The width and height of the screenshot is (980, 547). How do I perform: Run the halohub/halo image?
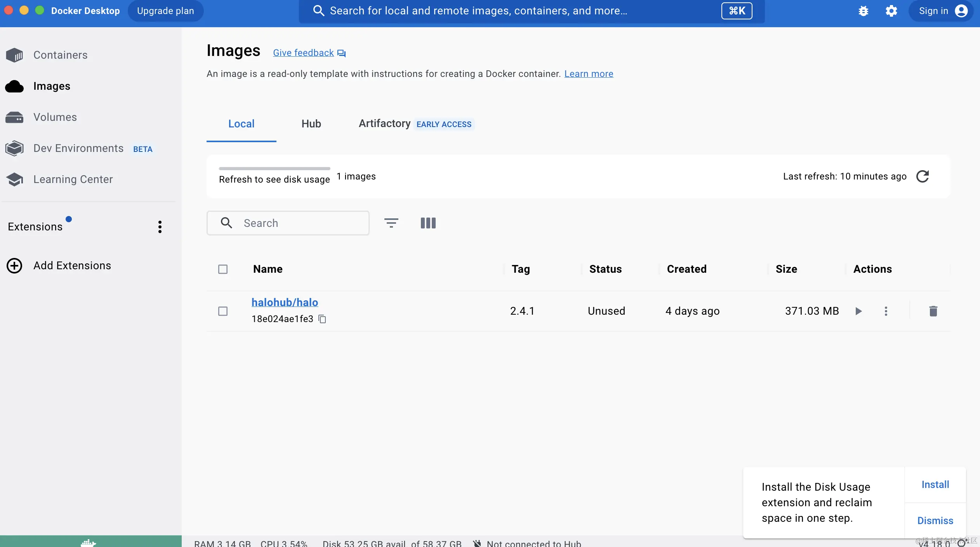click(858, 311)
